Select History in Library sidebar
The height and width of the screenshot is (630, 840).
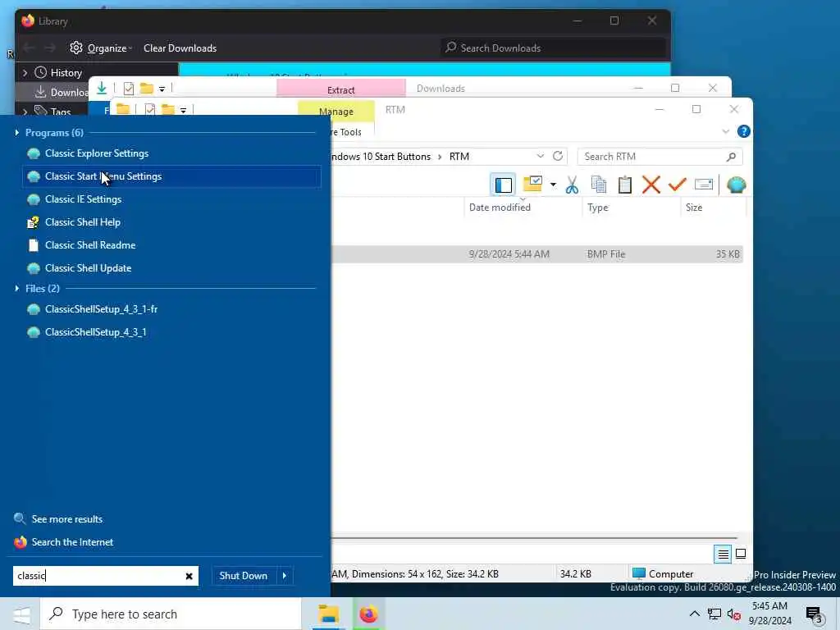pos(66,73)
